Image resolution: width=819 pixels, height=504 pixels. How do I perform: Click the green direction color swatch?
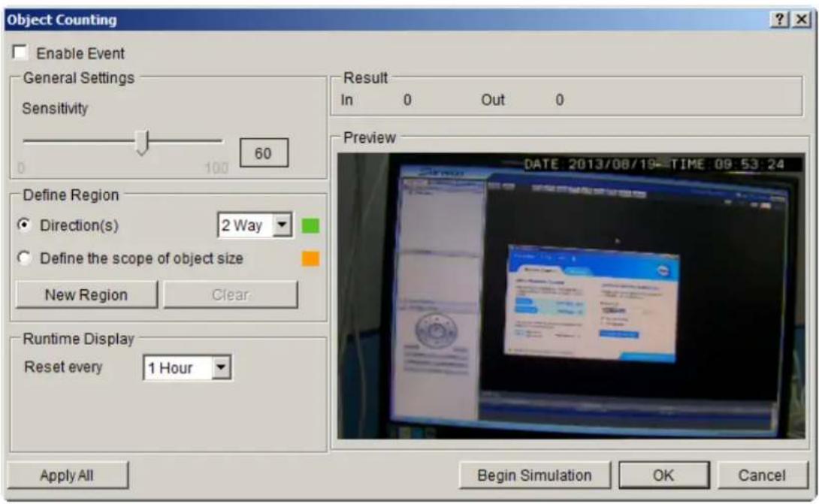pos(311,225)
